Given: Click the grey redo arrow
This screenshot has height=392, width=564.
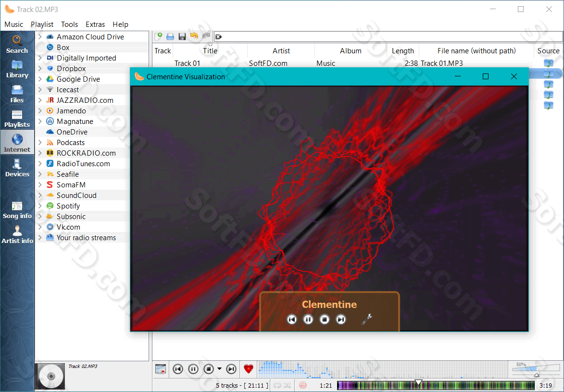Looking at the screenshot, I should point(206,36).
